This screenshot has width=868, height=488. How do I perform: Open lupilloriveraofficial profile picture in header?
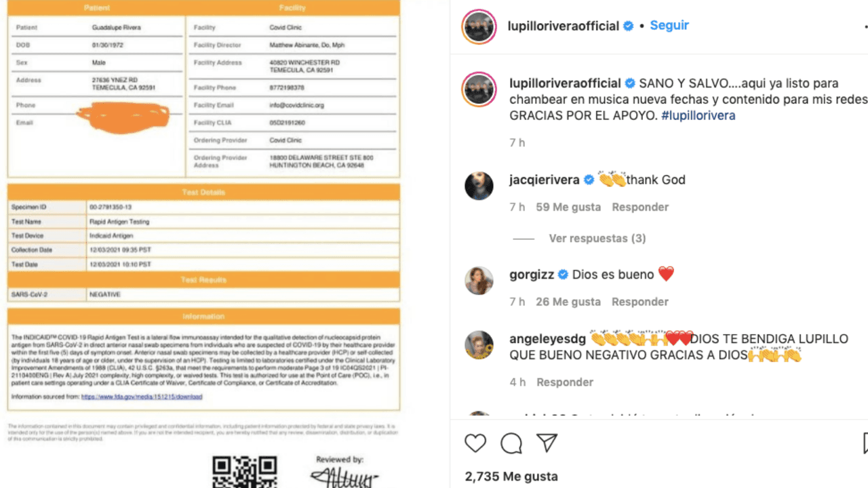pyautogui.click(x=479, y=27)
